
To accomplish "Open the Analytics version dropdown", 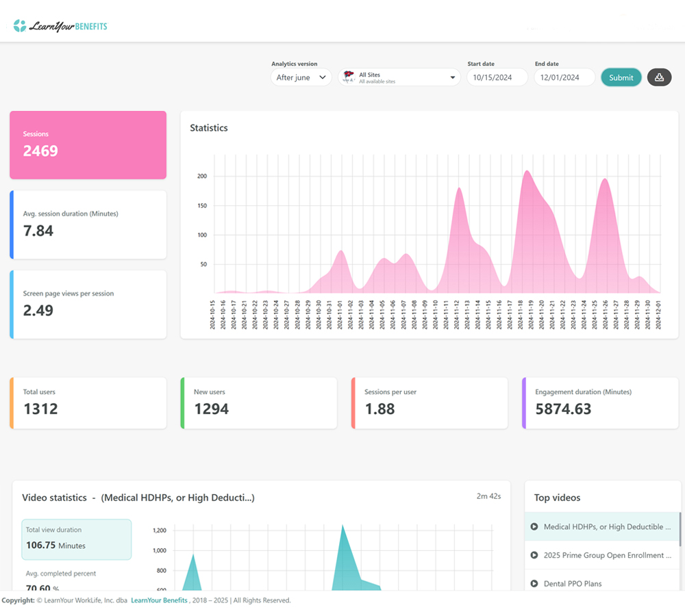I will tap(301, 77).
